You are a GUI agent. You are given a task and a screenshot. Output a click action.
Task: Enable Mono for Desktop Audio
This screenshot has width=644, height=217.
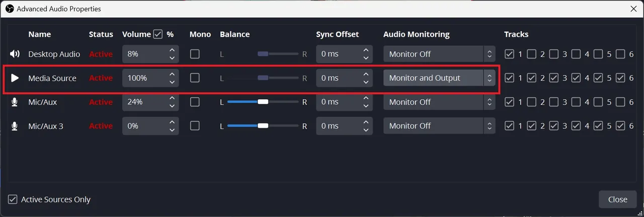[x=195, y=54]
